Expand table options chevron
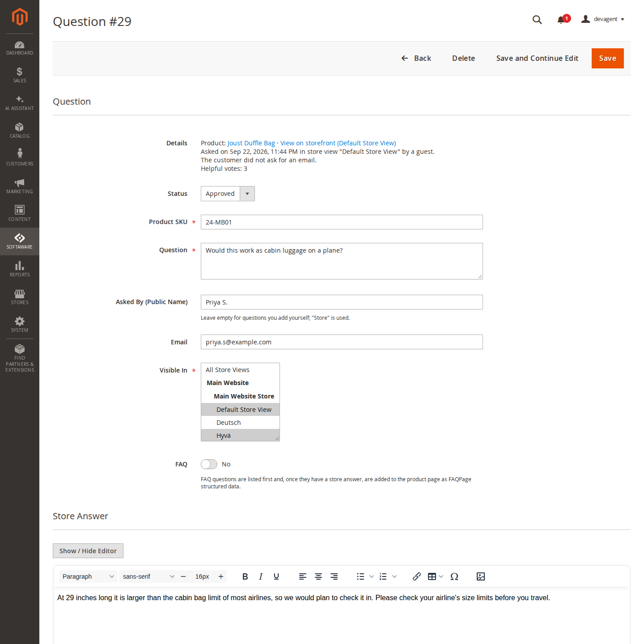The width and height of the screenshot is (644, 644). coord(441,576)
